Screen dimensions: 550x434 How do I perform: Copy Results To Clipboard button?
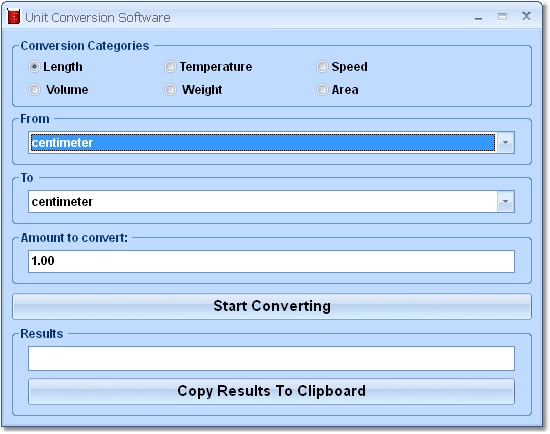pyautogui.click(x=271, y=391)
